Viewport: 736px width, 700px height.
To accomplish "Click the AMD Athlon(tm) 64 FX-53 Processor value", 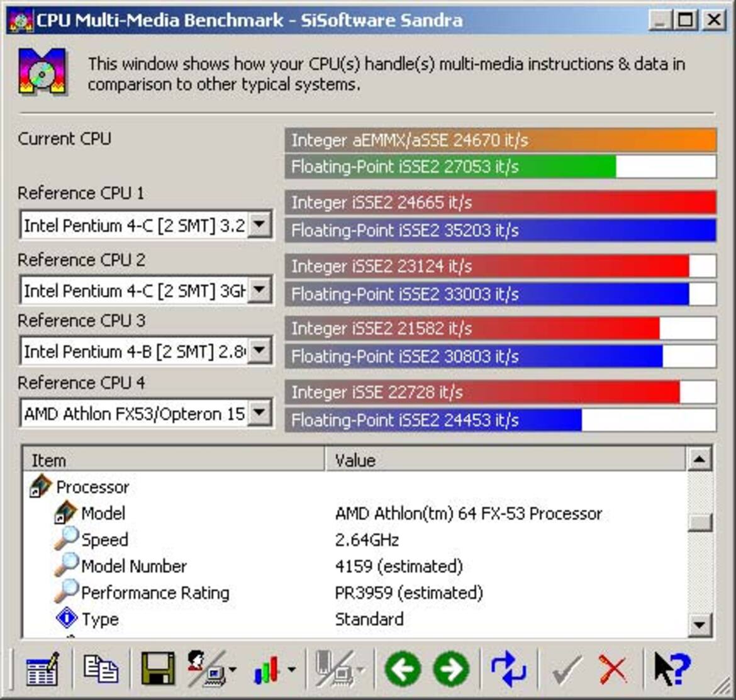I will coord(469,513).
